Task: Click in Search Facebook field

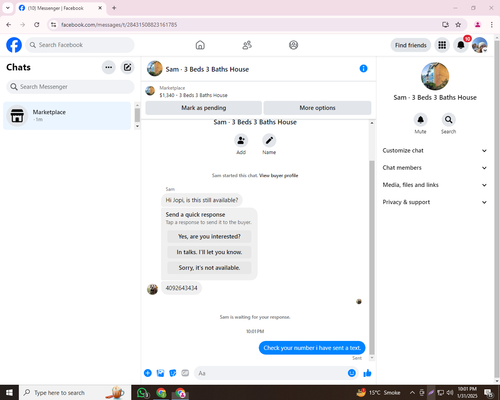Action: coord(80,45)
